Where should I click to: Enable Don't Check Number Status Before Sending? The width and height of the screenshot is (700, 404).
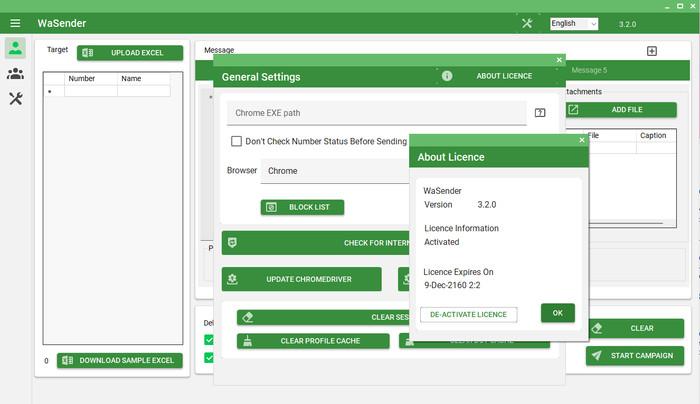[237, 142]
